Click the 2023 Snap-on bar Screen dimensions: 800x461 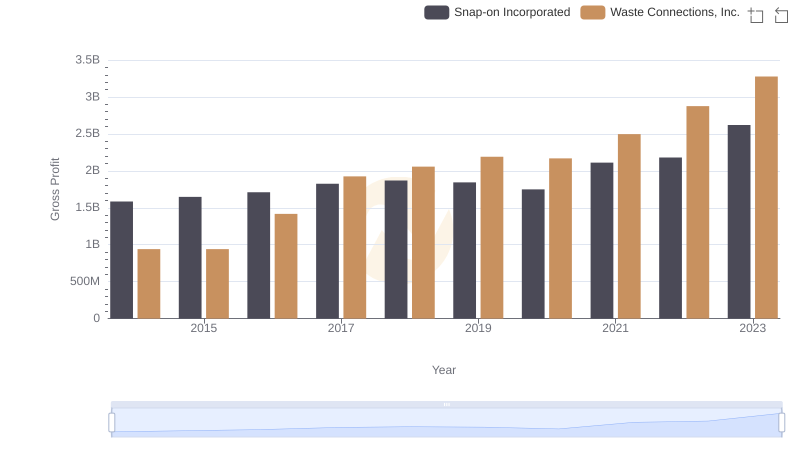coord(739,222)
